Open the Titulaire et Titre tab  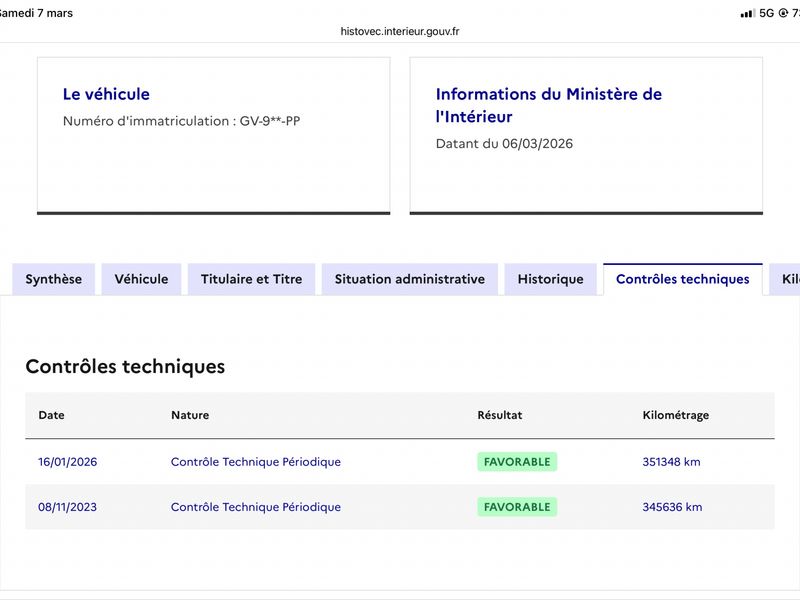(x=251, y=279)
